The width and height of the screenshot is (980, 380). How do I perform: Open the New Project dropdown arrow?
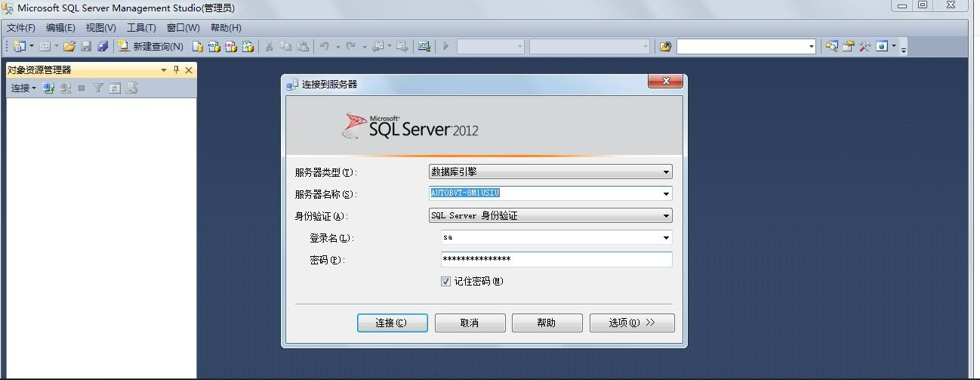(x=32, y=46)
